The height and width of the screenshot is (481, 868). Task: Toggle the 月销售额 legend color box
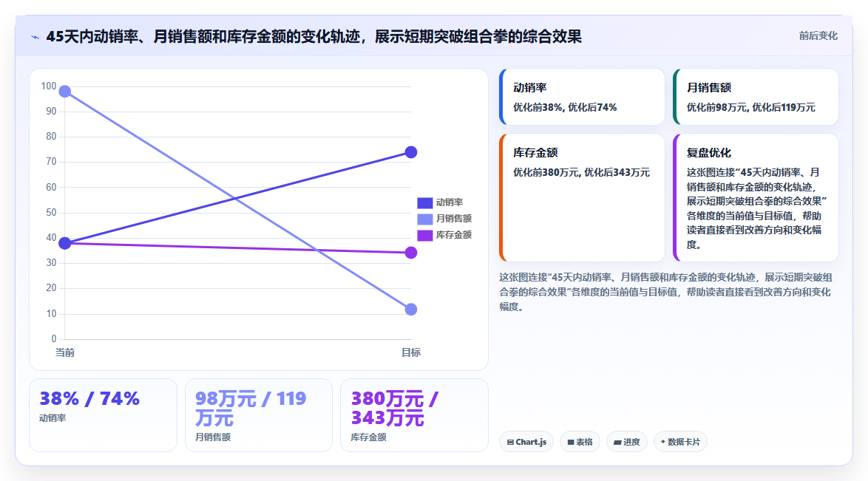tap(424, 219)
